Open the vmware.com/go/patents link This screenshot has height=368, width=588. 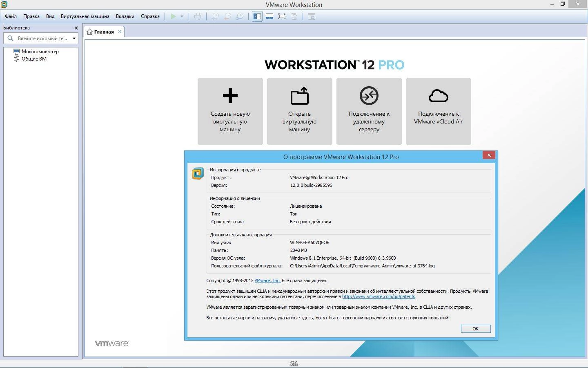(x=379, y=296)
